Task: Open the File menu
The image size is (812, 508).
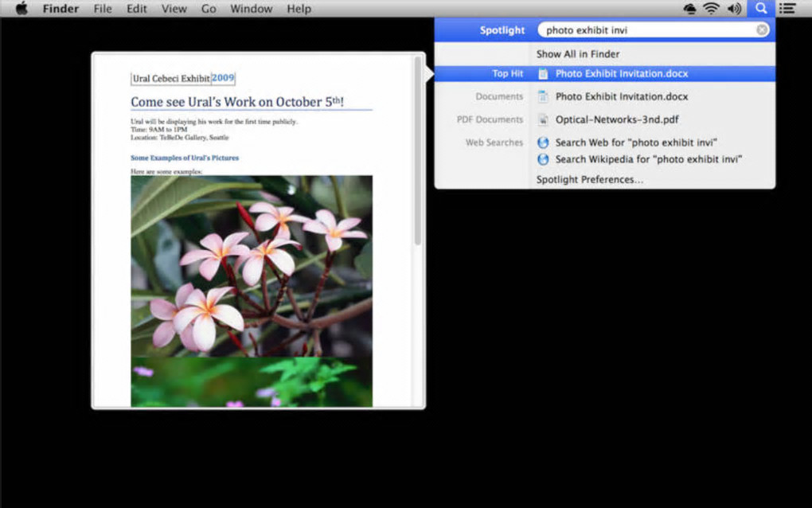Action: [x=103, y=9]
